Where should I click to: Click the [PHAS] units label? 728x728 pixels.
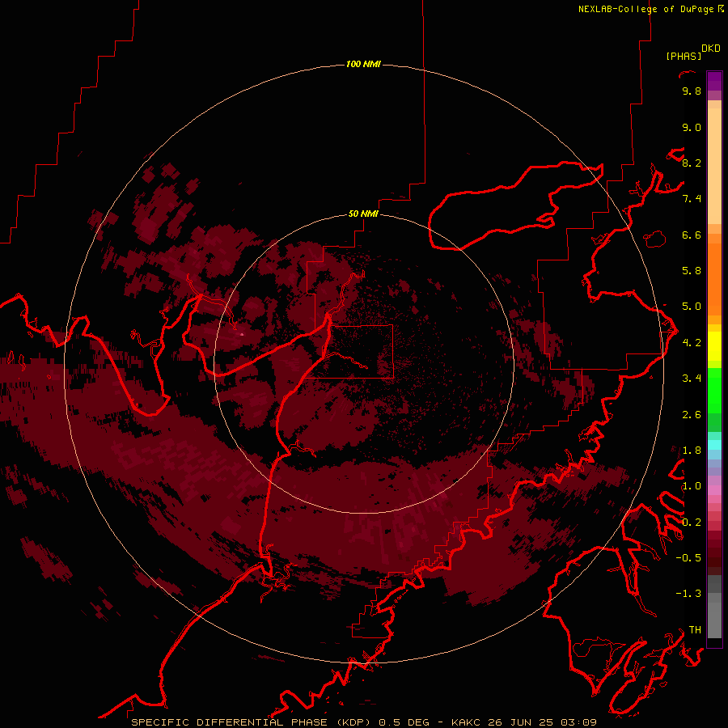click(x=684, y=56)
